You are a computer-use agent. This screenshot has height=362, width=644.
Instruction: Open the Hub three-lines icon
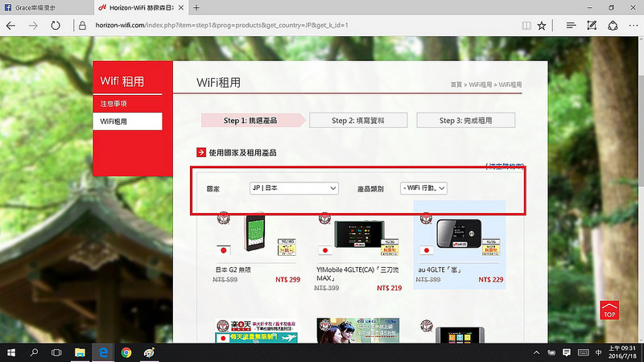571,26
